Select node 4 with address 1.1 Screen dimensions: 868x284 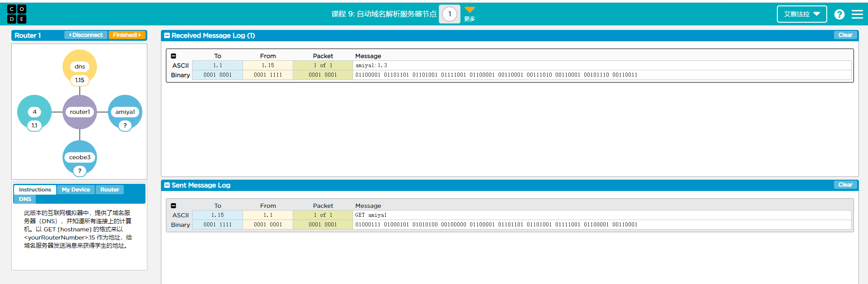tap(34, 112)
